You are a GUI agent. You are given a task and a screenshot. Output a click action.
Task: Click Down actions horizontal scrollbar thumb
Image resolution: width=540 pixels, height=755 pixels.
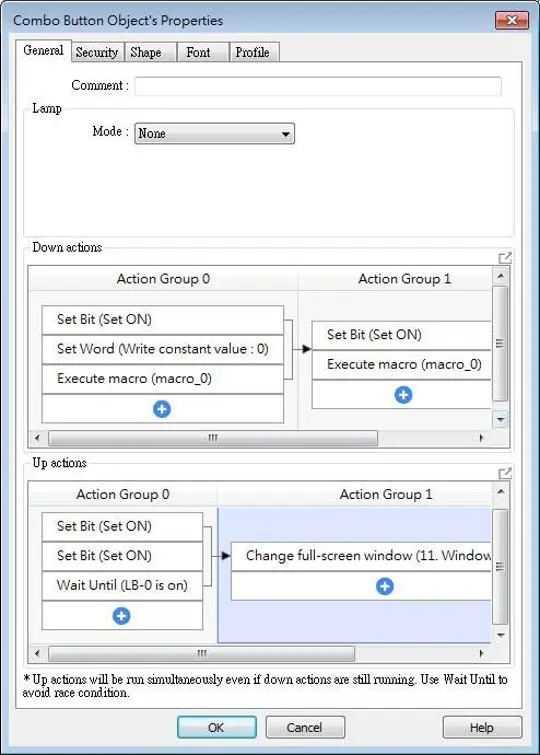point(213,438)
